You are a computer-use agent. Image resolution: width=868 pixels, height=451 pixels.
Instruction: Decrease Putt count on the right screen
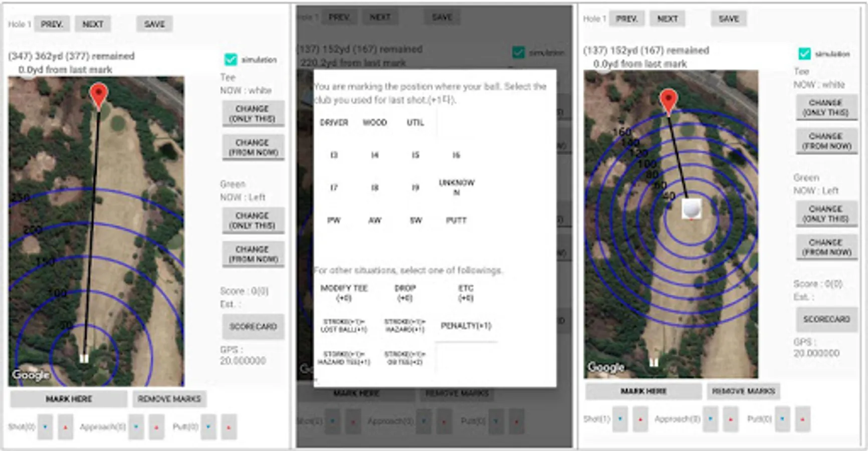pos(782,419)
